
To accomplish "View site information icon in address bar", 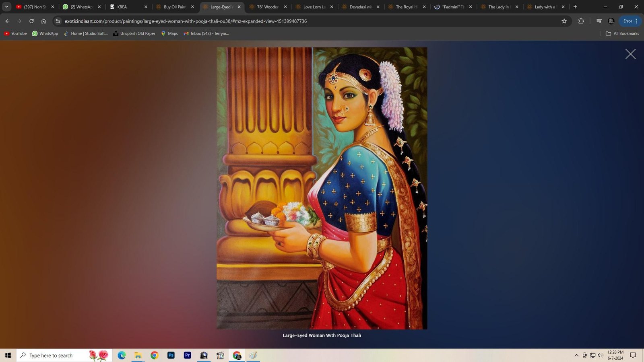I will pyautogui.click(x=58, y=21).
